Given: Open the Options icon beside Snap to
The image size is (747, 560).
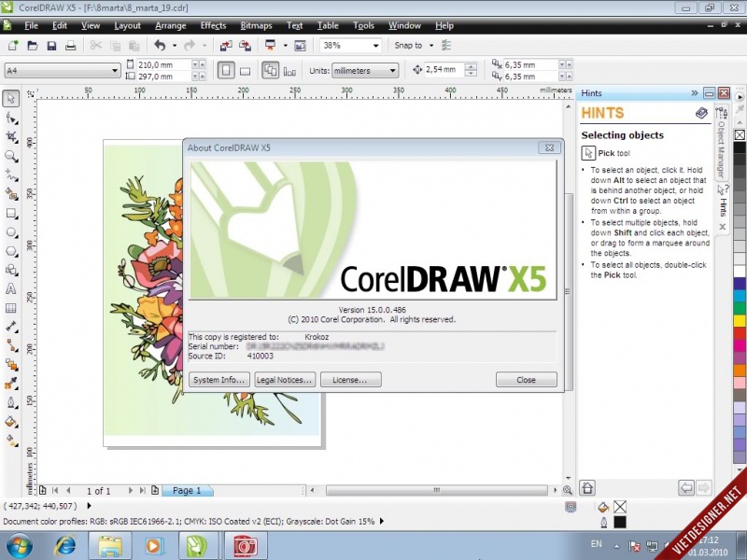Looking at the screenshot, I should (446, 45).
